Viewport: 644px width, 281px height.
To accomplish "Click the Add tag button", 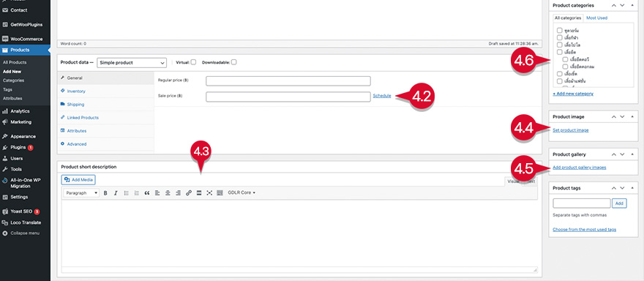I will 619,203.
